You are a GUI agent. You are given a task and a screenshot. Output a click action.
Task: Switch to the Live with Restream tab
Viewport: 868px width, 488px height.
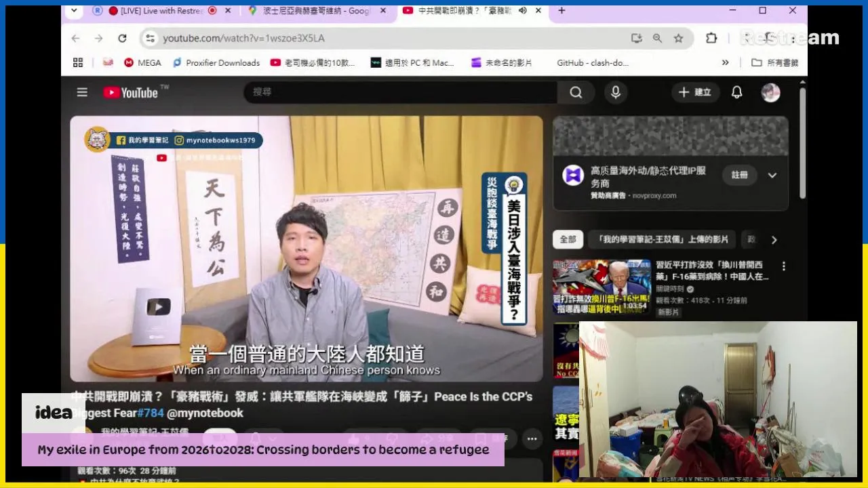coord(160,11)
